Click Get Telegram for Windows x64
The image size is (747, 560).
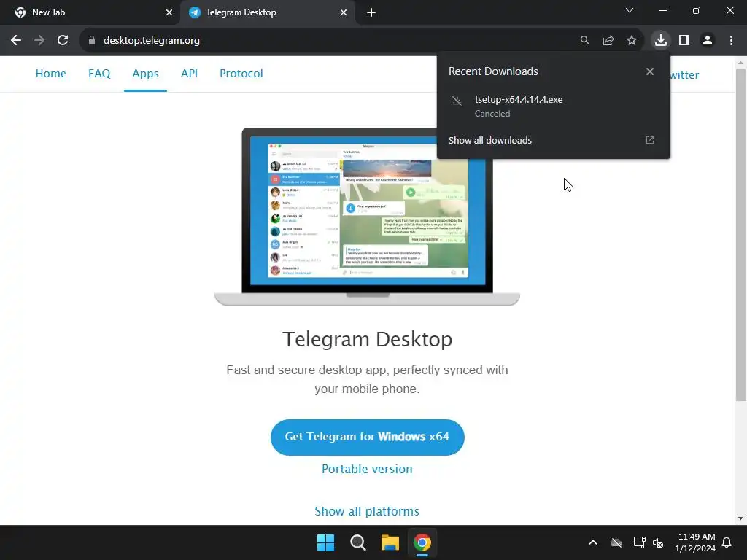click(x=368, y=437)
